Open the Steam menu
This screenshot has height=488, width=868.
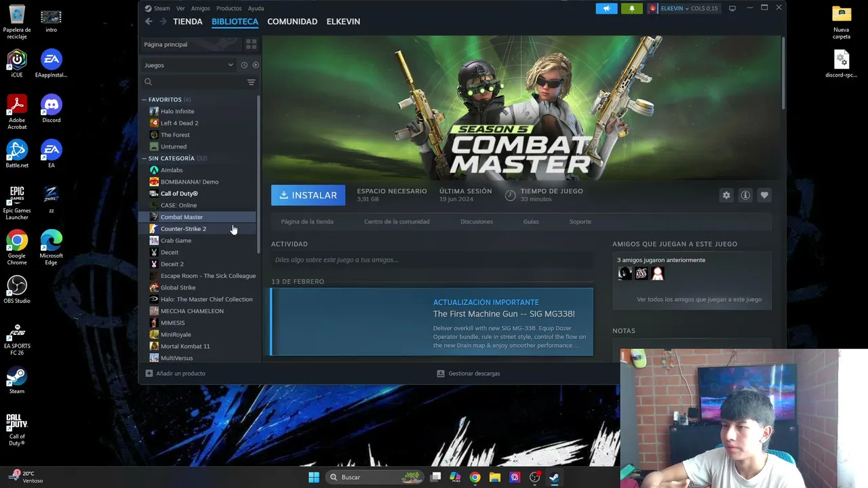point(161,8)
